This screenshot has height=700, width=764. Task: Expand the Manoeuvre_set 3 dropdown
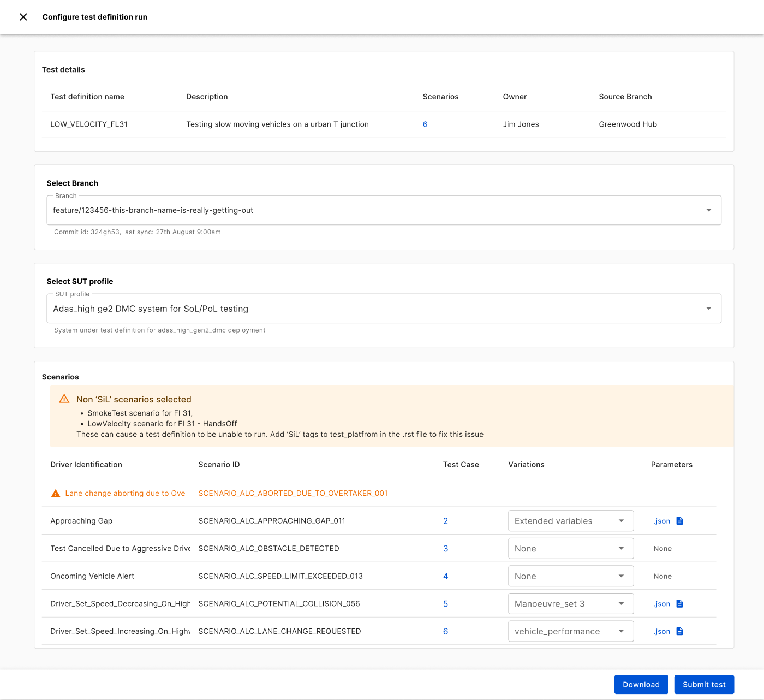coord(571,604)
